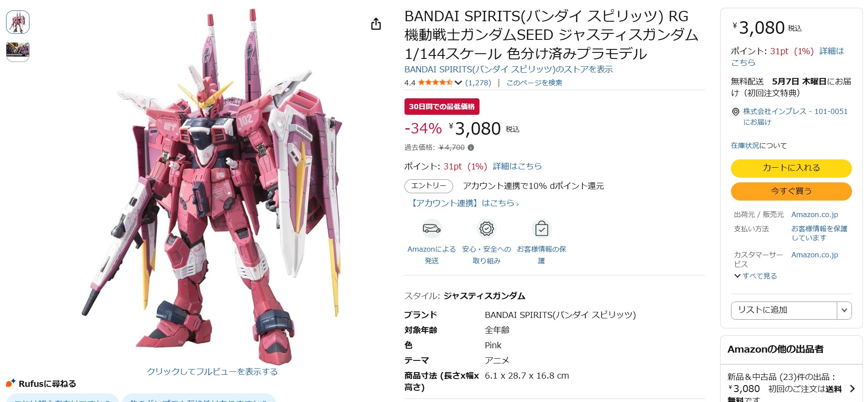The width and height of the screenshot is (868, 402).
Task: Open the 1,278 reviews link
Action: [478, 83]
